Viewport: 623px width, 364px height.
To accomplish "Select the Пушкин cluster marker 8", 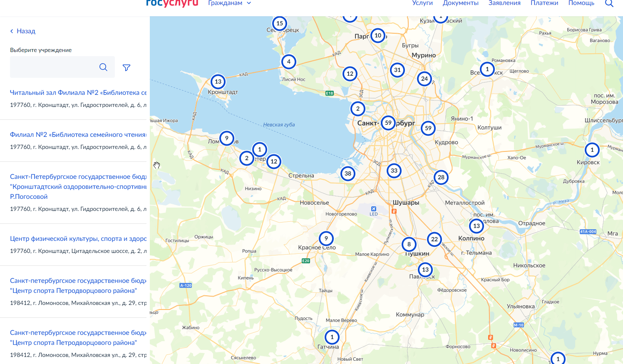I will click(x=409, y=244).
